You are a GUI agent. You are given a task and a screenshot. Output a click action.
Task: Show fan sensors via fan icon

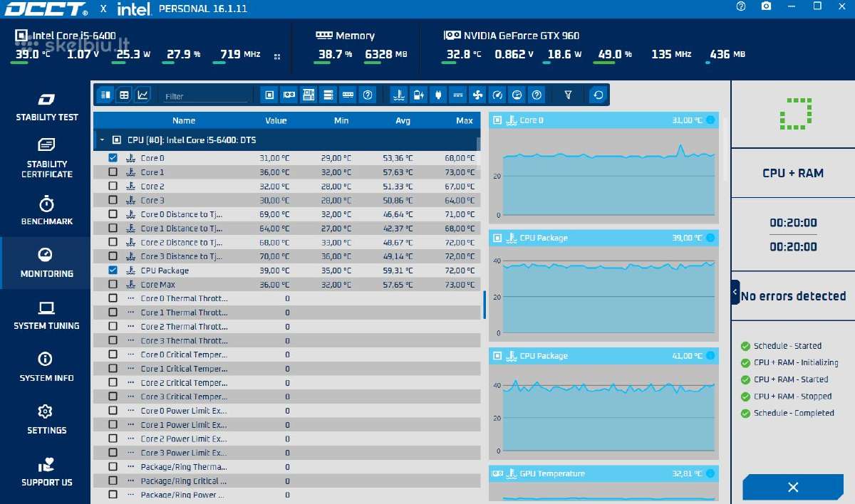pyautogui.click(x=478, y=95)
